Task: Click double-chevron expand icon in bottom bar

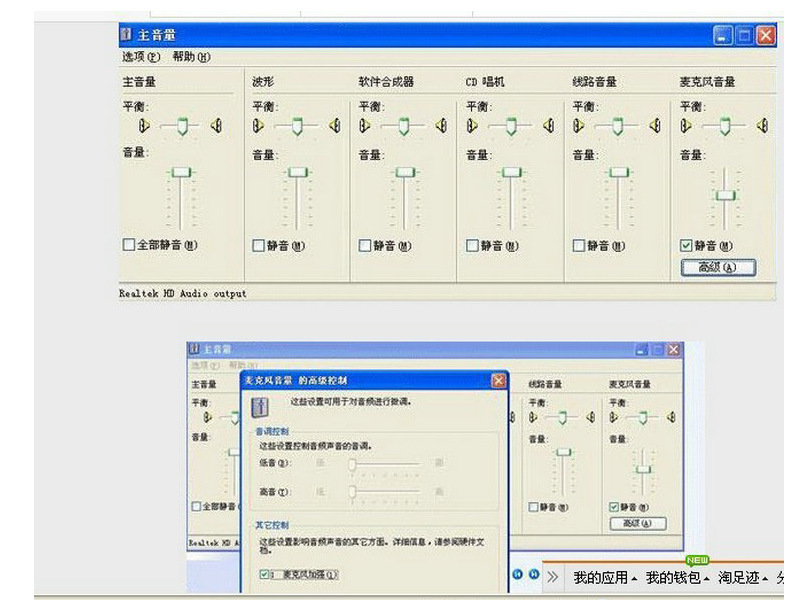Action: coord(553,577)
